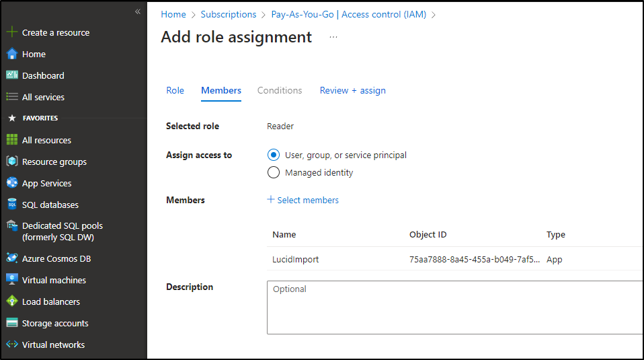This screenshot has width=644, height=360.
Task: Open the Review + assign tab
Action: click(352, 90)
